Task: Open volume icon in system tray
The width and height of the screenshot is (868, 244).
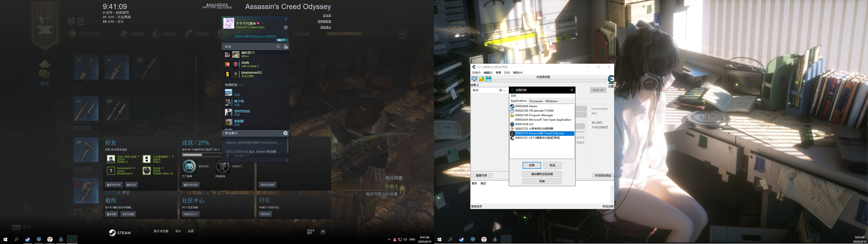Action: coord(405,240)
